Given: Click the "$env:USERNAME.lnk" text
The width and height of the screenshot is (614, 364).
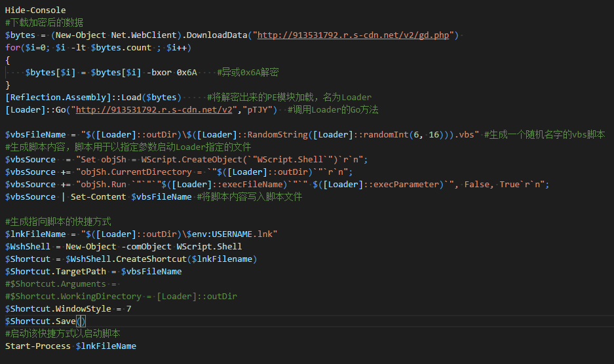Looking at the screenshot, I should (229, 234).
